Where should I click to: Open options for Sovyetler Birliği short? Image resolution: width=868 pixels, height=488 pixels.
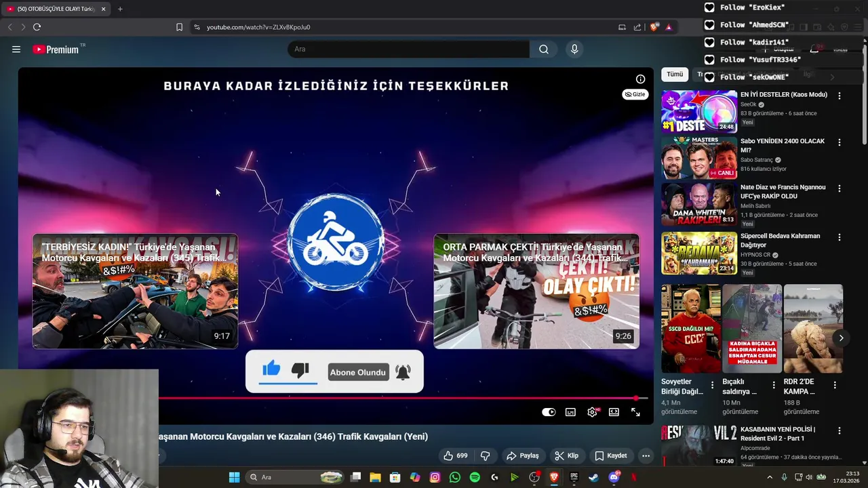[712, 385]
